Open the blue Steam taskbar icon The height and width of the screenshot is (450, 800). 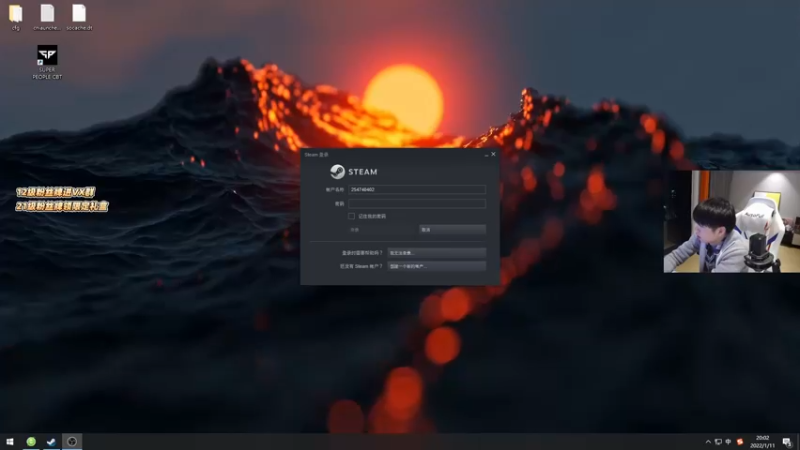(x=51, y=441)
